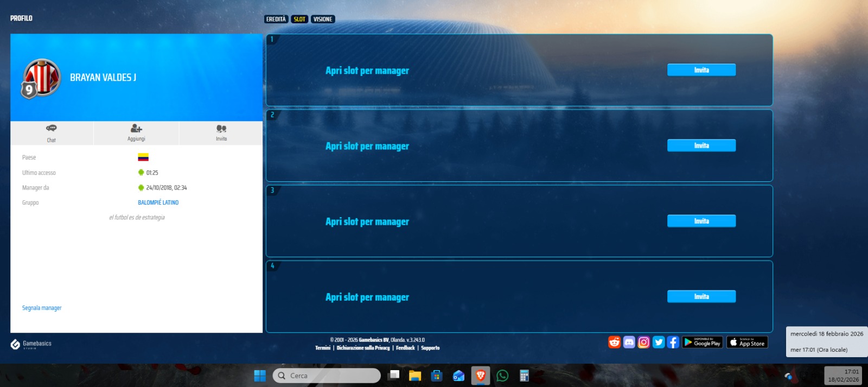Click the Windows taskbar Cerca search box
Screen dimensions: 868x387
[x=327, y=376]
